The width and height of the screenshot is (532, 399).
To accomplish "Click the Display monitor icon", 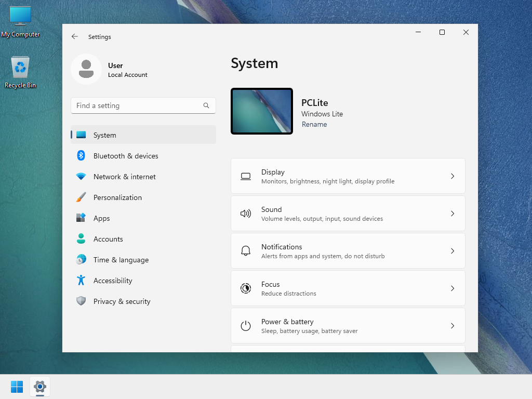I will coord(245,177).
